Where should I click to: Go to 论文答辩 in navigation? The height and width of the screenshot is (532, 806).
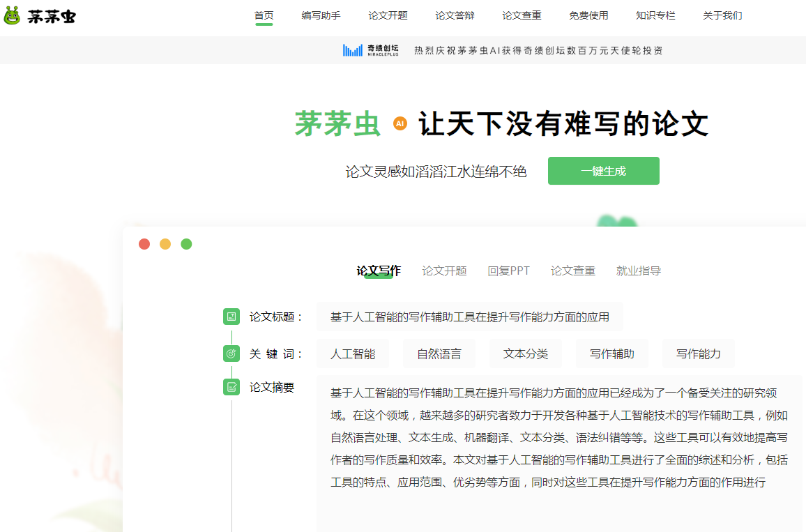(x=455, y=15)
